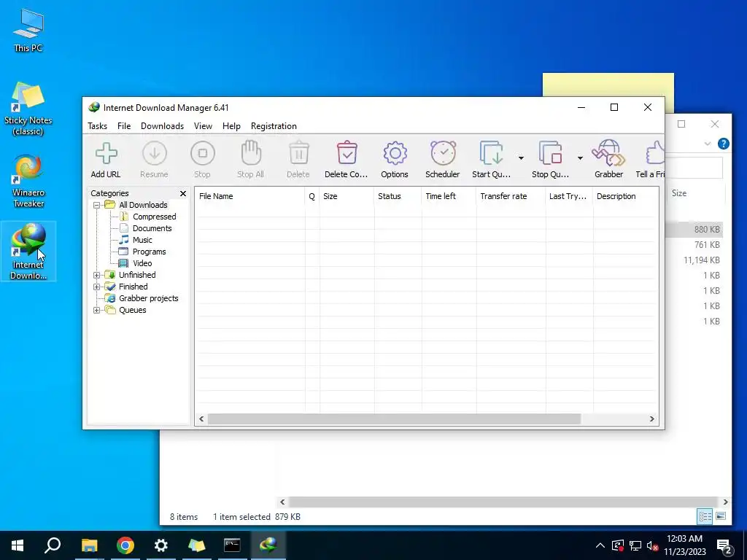
Task: Click the IDM horizontal scrollbar thumb
Action: coord(394,419)
